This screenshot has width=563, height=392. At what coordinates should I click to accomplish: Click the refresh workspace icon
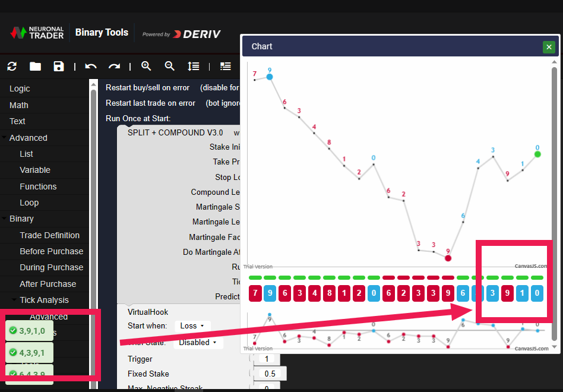click(x=12, y=67)
